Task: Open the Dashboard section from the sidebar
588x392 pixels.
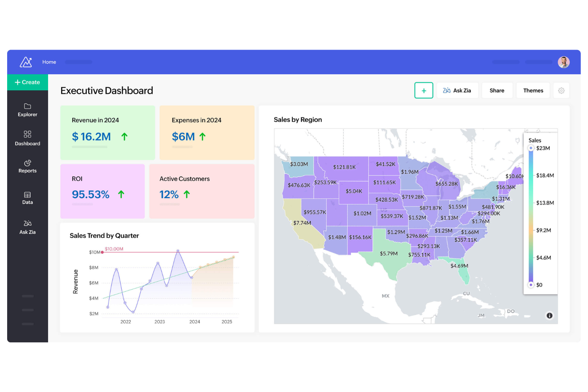Action: pyautogui.click(x=27, y=138)
